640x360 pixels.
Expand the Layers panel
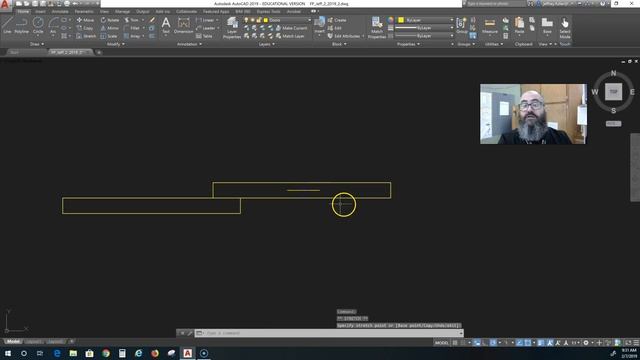pyautogui.click(x=267, y=44)
